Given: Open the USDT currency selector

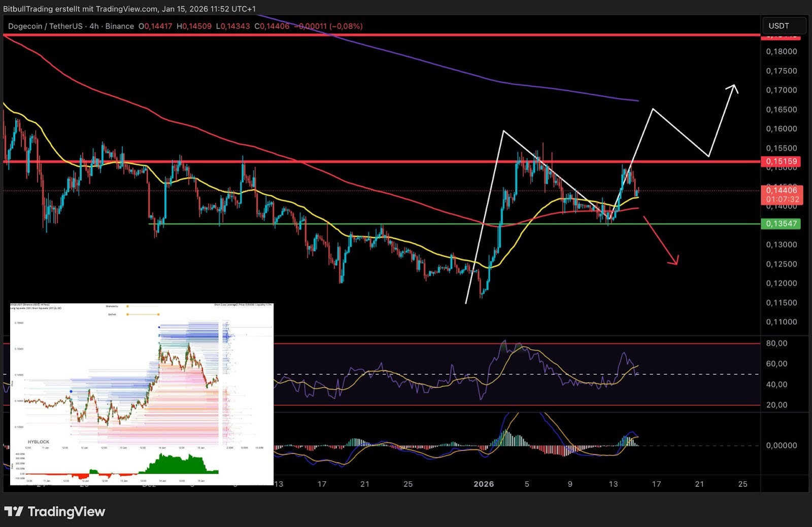Looking at the screenshot, I should click(783, 26).
